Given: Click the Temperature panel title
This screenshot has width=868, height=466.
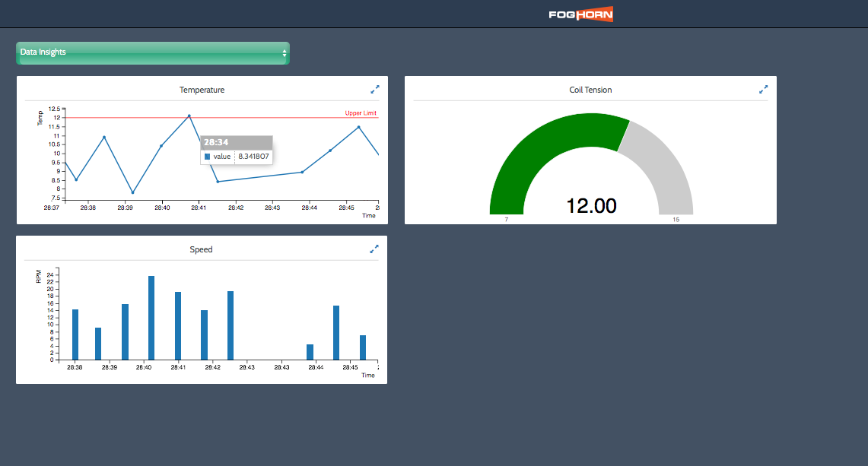Looking at the screenshot, I should 202,90.
